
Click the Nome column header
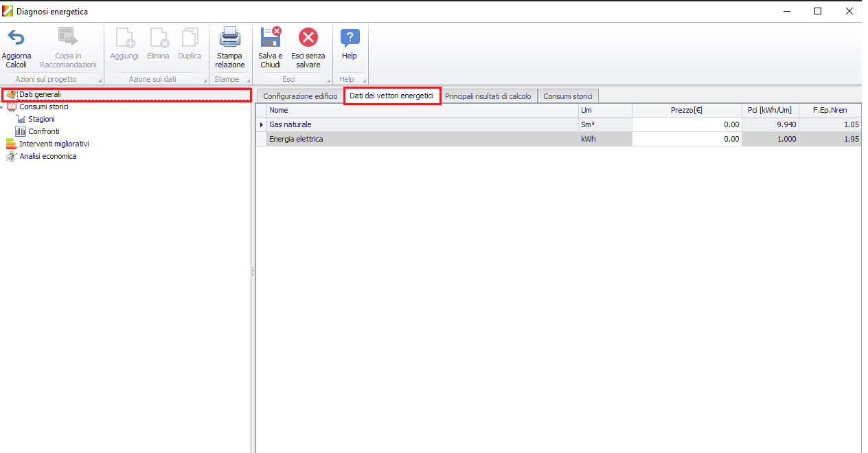(422, 110)
